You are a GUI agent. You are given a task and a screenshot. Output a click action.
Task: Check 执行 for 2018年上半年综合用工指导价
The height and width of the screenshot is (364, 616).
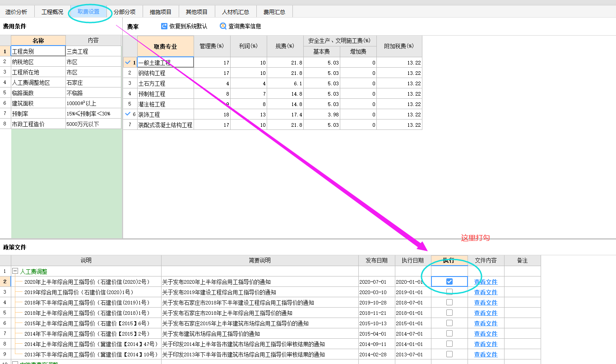449,313
